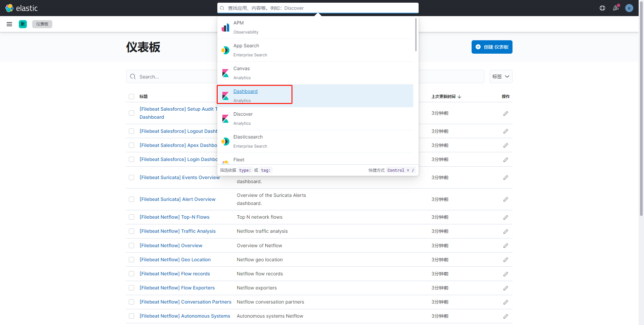Click pencil icon for Suricata Alert Overview

pyautogui.click(x=505, y=199)
